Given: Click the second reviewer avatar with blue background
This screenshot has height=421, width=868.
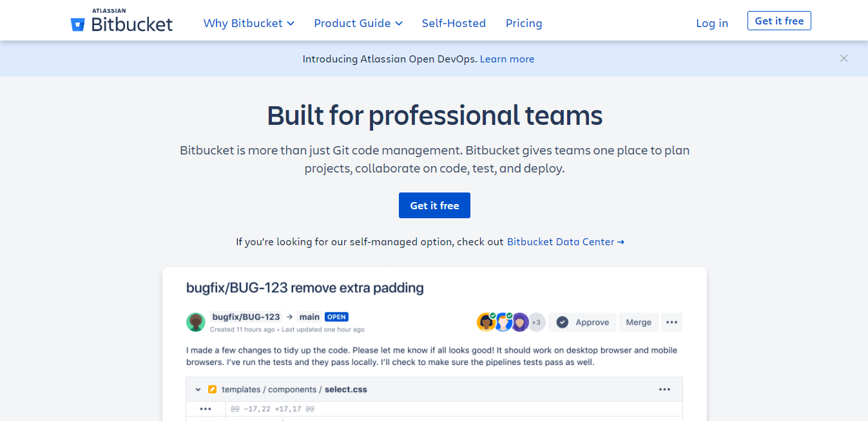Looking at the screenshot, I should tap(503, 322).
